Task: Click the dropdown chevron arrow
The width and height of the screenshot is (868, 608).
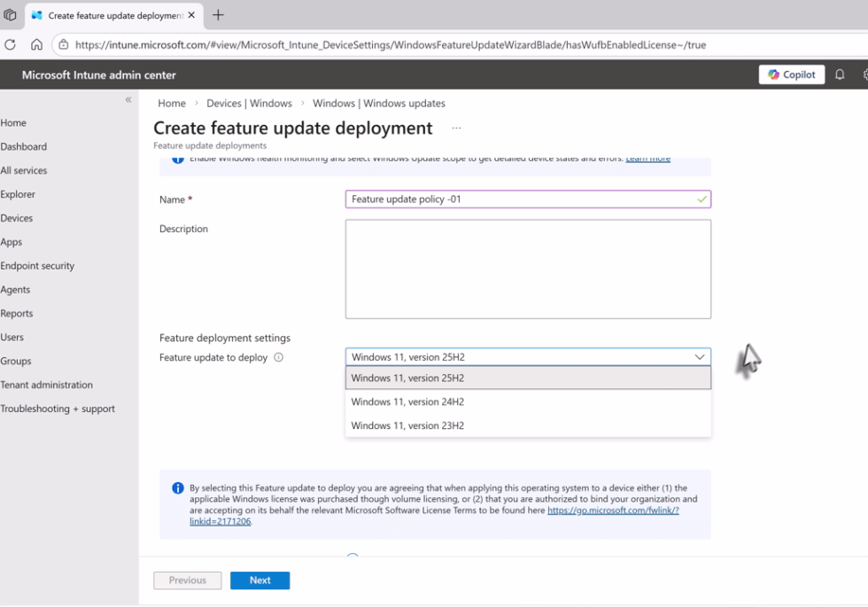Action: (700, 357)
